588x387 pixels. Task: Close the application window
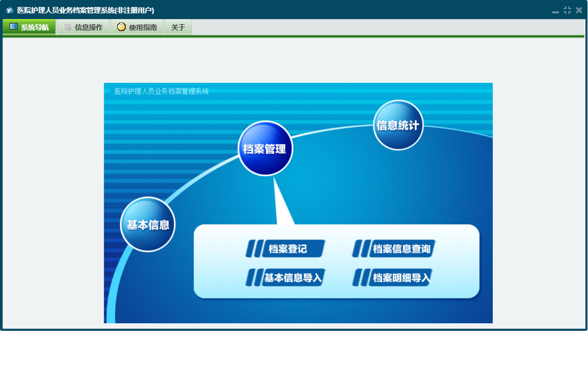[579, 10]
